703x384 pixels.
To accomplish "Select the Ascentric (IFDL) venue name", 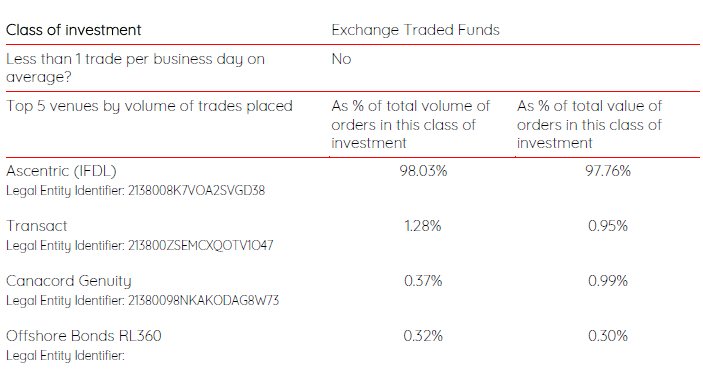I will click(x=61, y=171).
